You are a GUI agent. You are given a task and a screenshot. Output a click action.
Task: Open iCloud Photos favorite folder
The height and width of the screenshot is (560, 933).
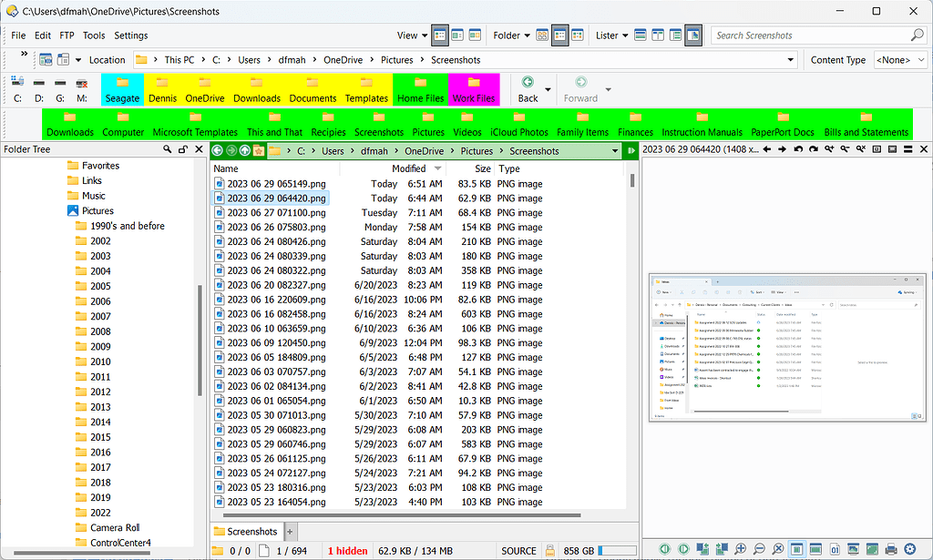519,124
